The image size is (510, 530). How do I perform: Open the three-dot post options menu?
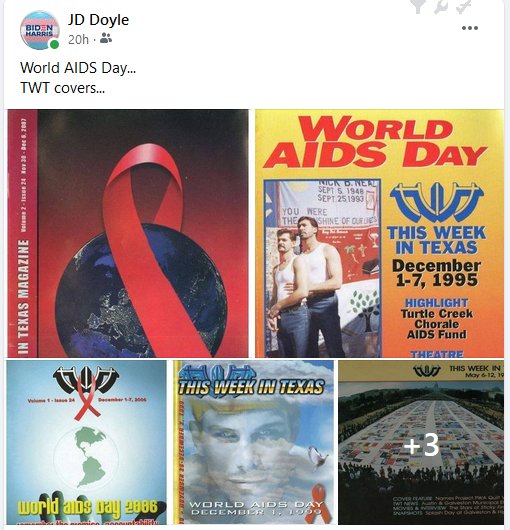tap(470, 28)
